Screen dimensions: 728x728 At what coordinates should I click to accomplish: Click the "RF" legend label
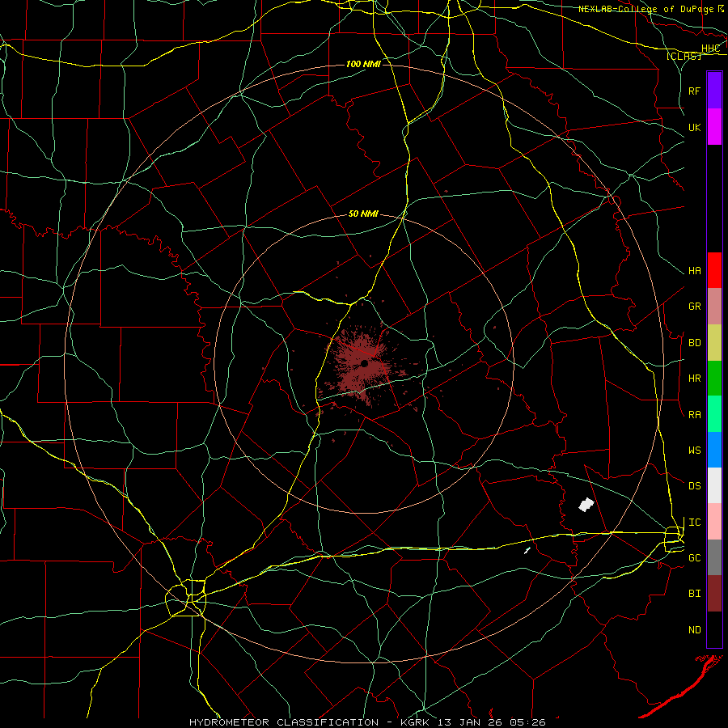[694, 91]
